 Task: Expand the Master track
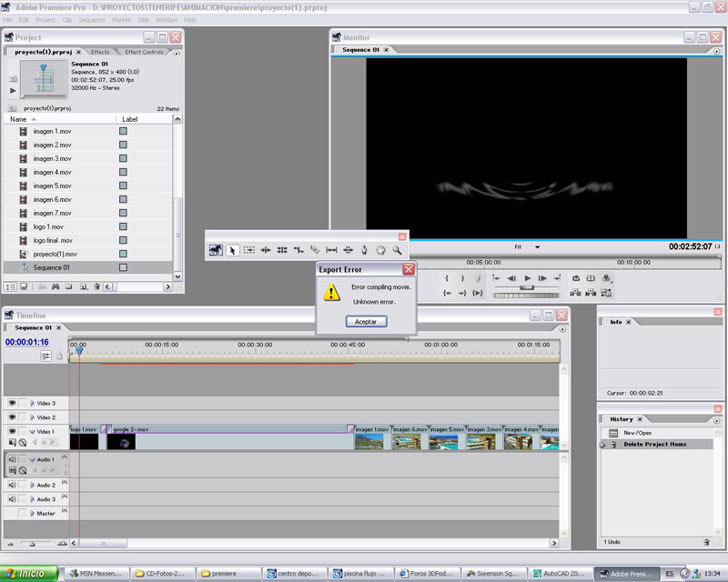point(32,513)
